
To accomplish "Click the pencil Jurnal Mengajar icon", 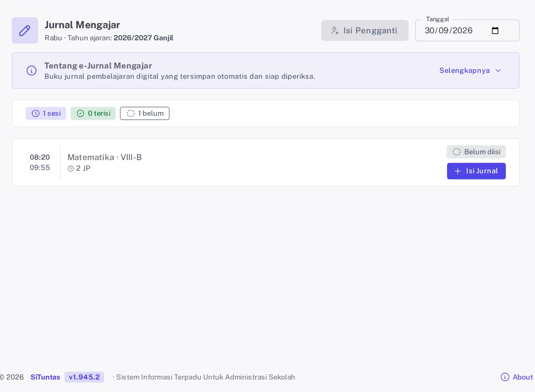I will [25, 30].
